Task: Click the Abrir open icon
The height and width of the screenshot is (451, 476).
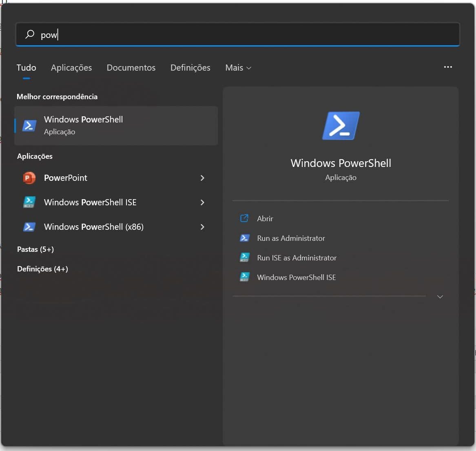Action: 244,218
